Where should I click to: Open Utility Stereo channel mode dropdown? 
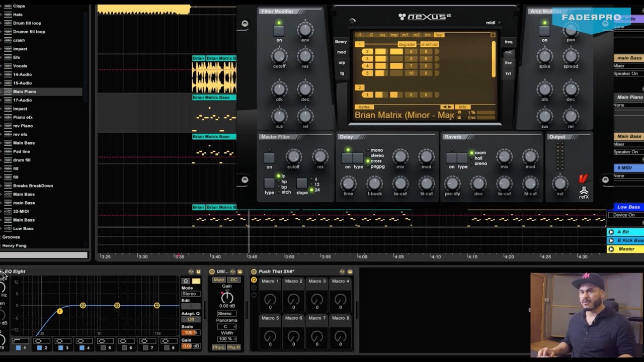coord(226,314)
